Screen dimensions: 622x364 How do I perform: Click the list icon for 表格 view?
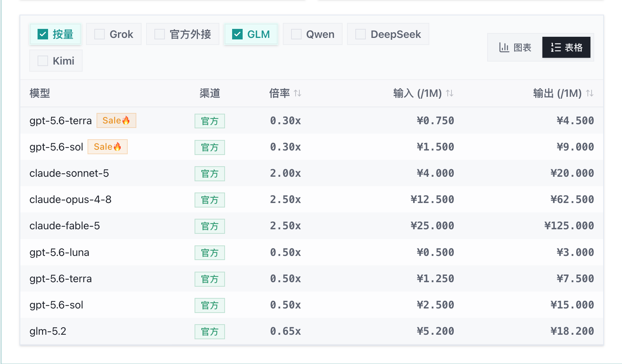pos(556,47)
